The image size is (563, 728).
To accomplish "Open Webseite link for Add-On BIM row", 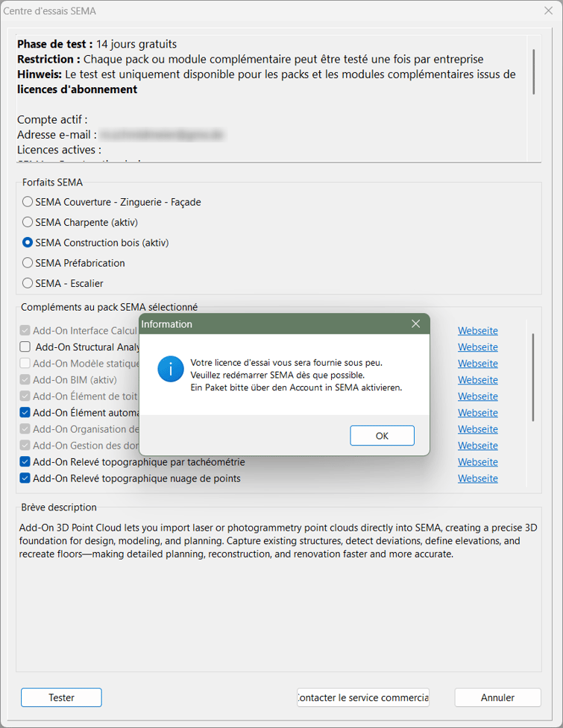I will coord(477,380).
